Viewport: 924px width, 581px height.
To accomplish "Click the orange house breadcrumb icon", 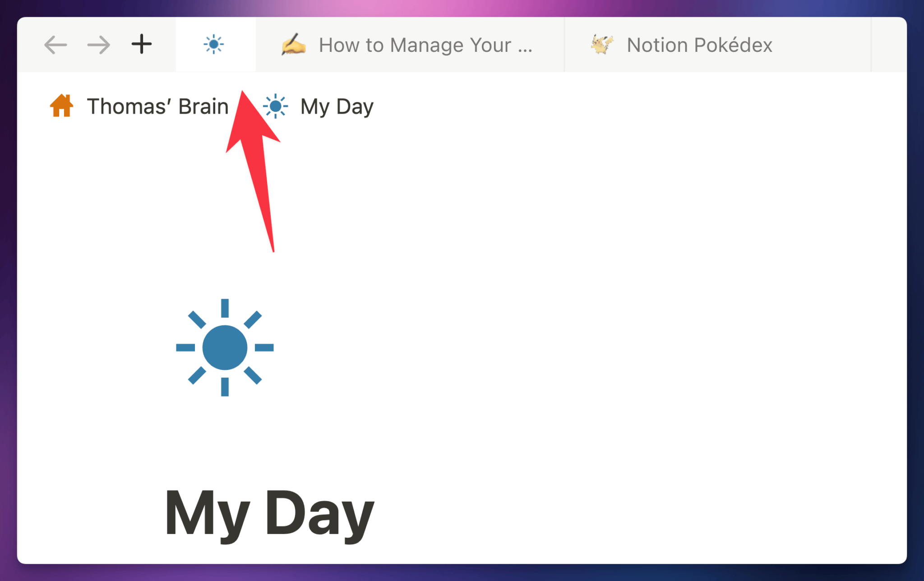I will (61, 106).
